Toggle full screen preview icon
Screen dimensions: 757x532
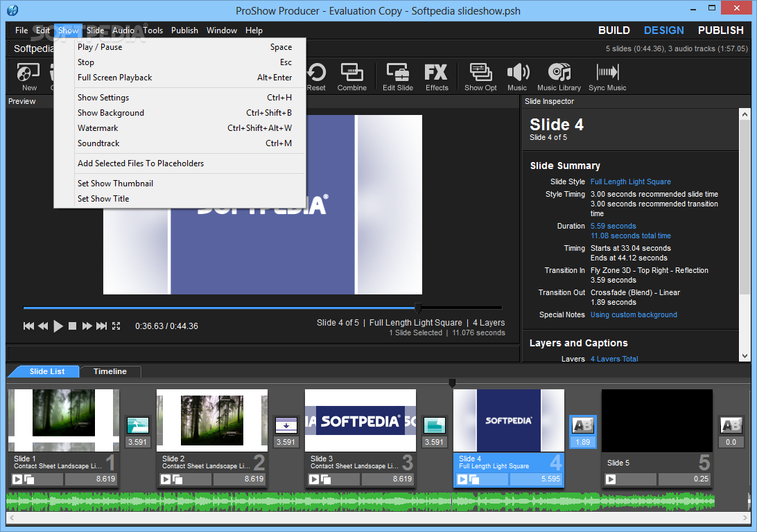tap(116, 326)
